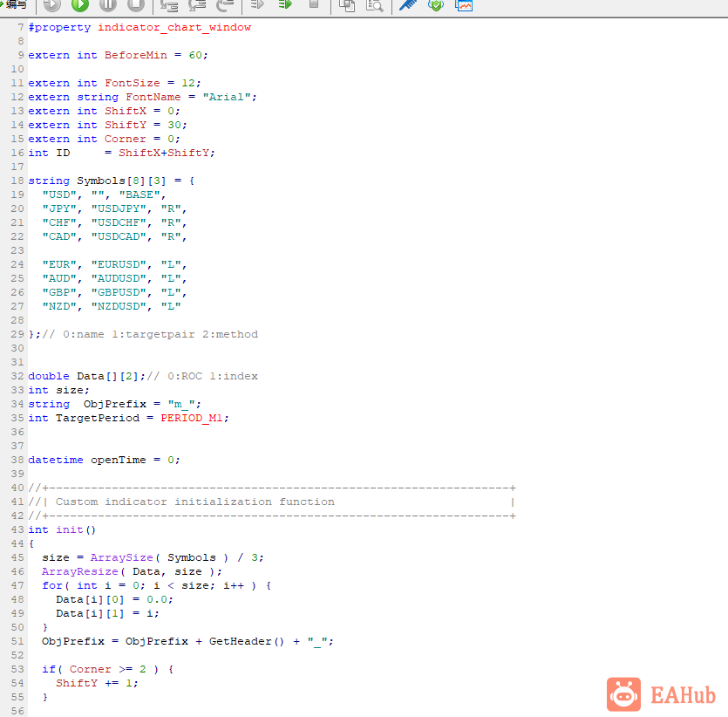The height and width of the screenshot is (717, 728).
Task: Click the Step Over debug icon
Action: (x=197, y=5)
